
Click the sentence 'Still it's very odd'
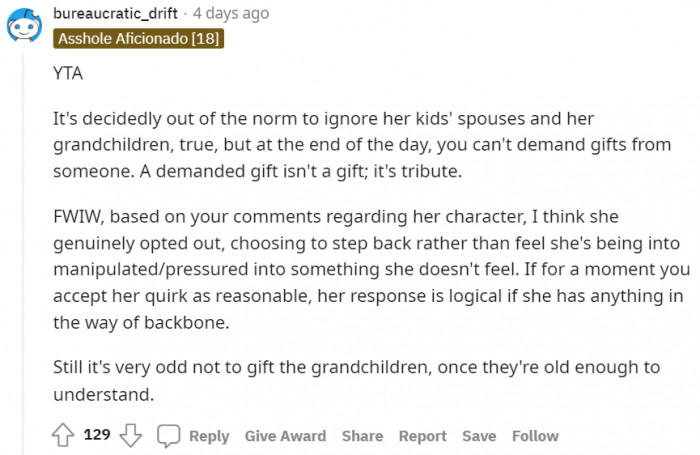(x=356, y=381)
